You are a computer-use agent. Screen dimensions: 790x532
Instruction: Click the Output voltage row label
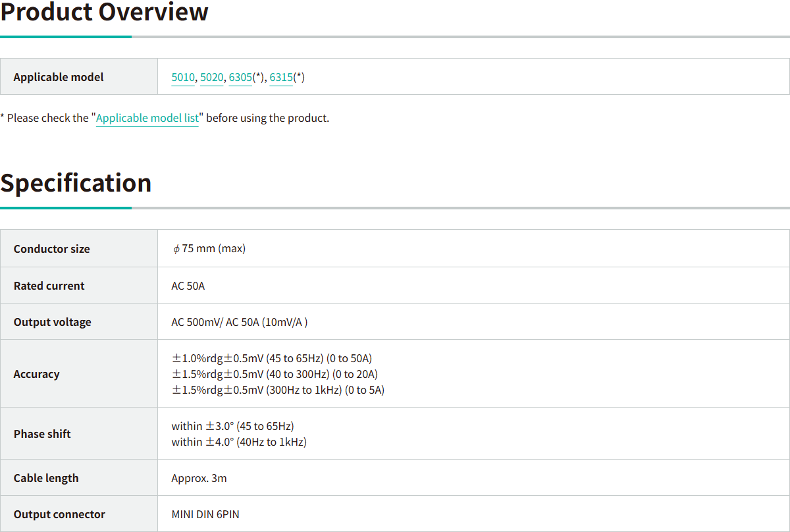(x=52, y=322)
